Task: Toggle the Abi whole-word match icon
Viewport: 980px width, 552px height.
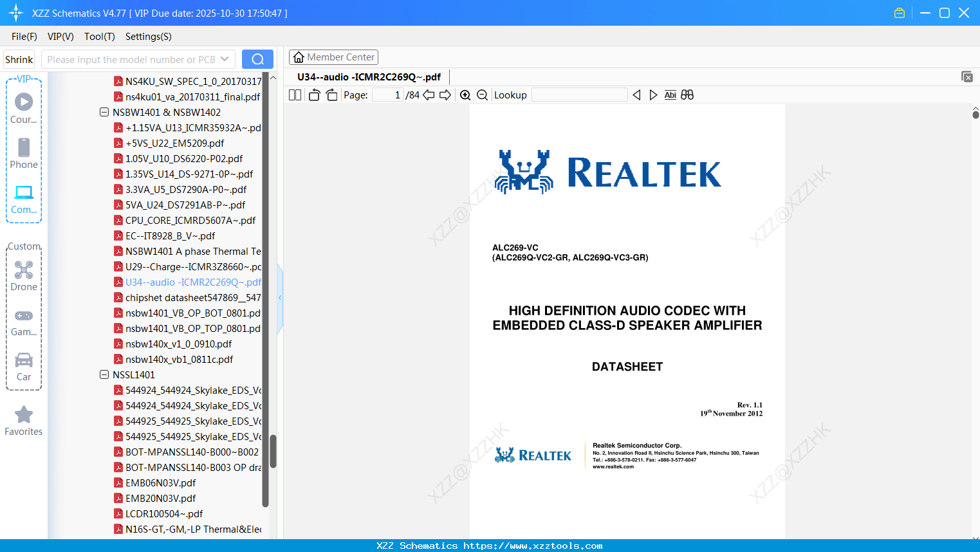Action: (670, 95)
